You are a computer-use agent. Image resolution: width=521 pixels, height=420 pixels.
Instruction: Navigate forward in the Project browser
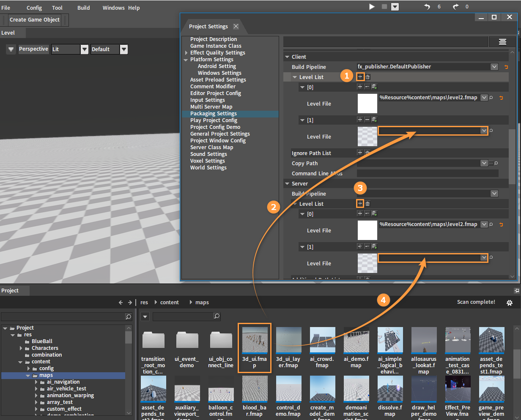point(130,303)
